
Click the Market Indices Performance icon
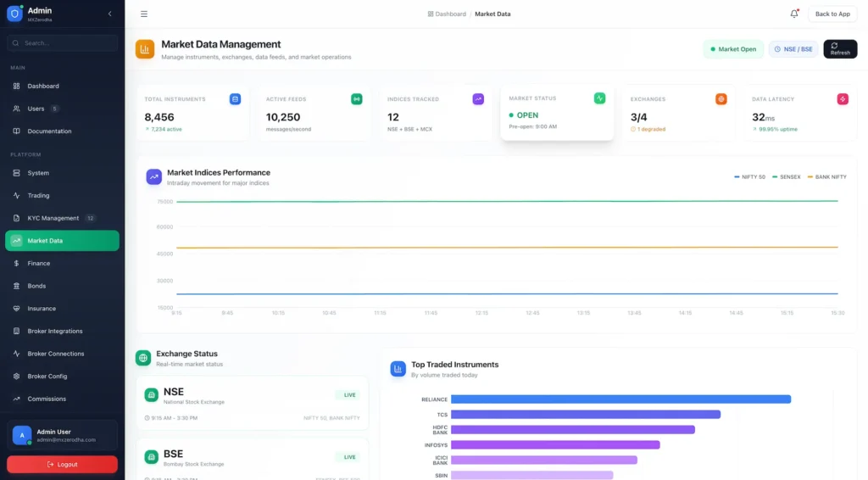coord(154,176)
